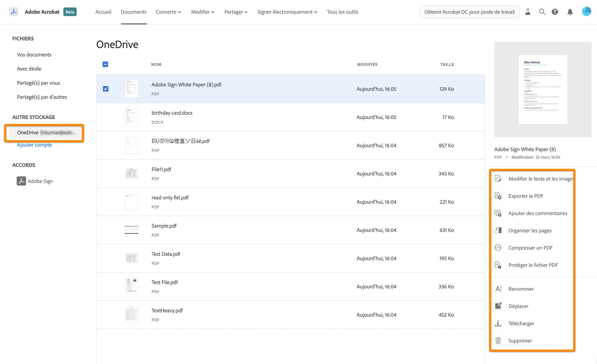
Task: Click the TextHeavy.pdf thumbnail
Action: tap(132, 315)
